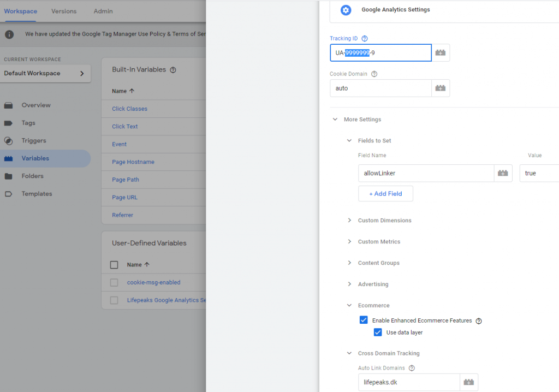
Task: Check the cookie-msg-enabled variable checkbox
Action: tap(114, 282)
